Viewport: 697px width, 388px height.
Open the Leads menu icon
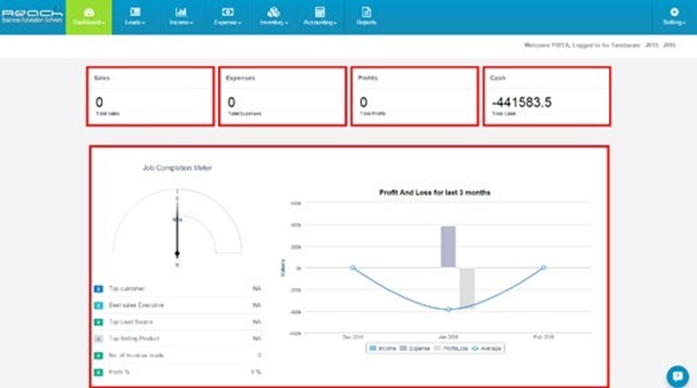click(x=135, y=12)
